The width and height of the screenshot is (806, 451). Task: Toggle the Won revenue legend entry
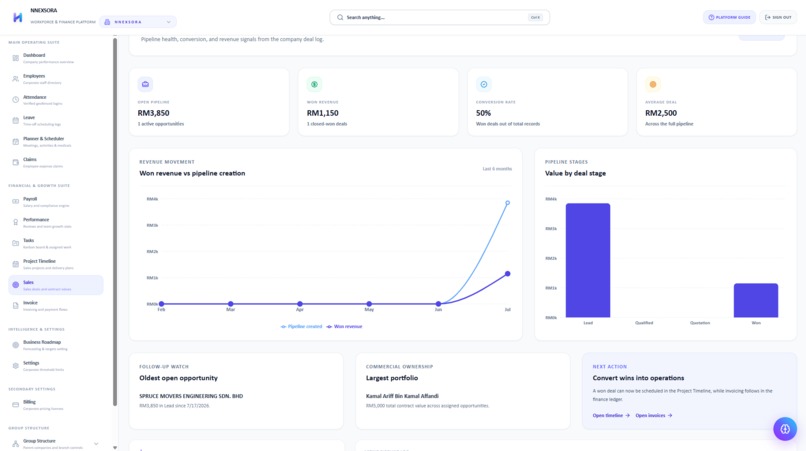[344, 327]
